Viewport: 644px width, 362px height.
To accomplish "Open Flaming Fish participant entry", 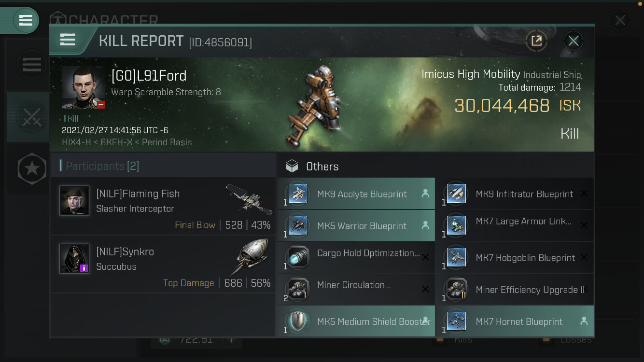I will click(163, 206).
